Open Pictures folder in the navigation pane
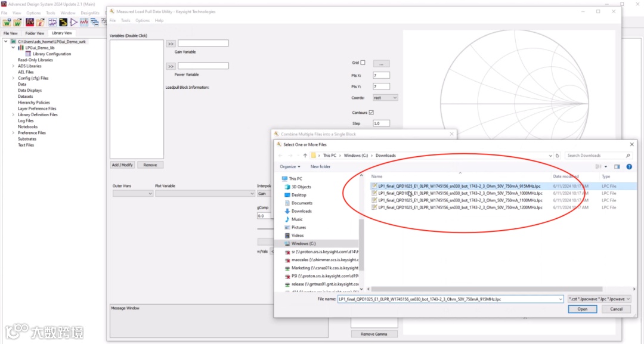The image size is (644, 344). 299,227
